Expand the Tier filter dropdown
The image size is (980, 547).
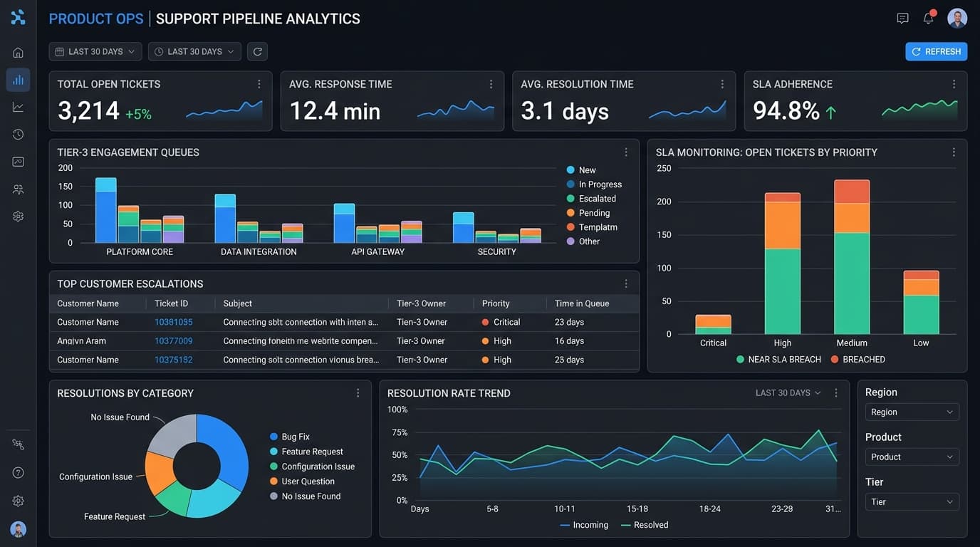[x=912, y=502]
